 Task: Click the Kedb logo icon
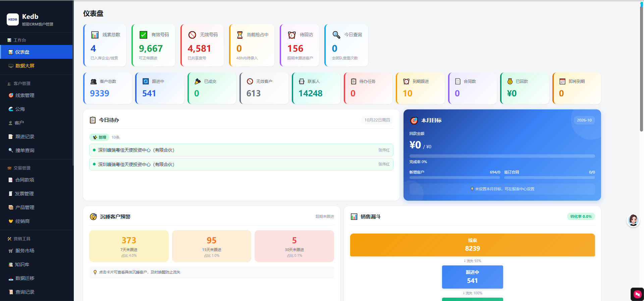pos(13,19)
